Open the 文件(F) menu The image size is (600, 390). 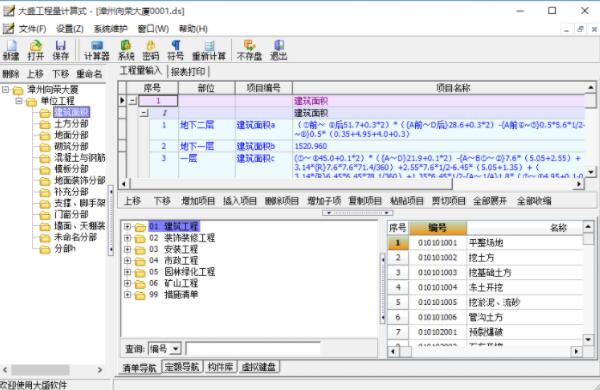click(33, 29)
